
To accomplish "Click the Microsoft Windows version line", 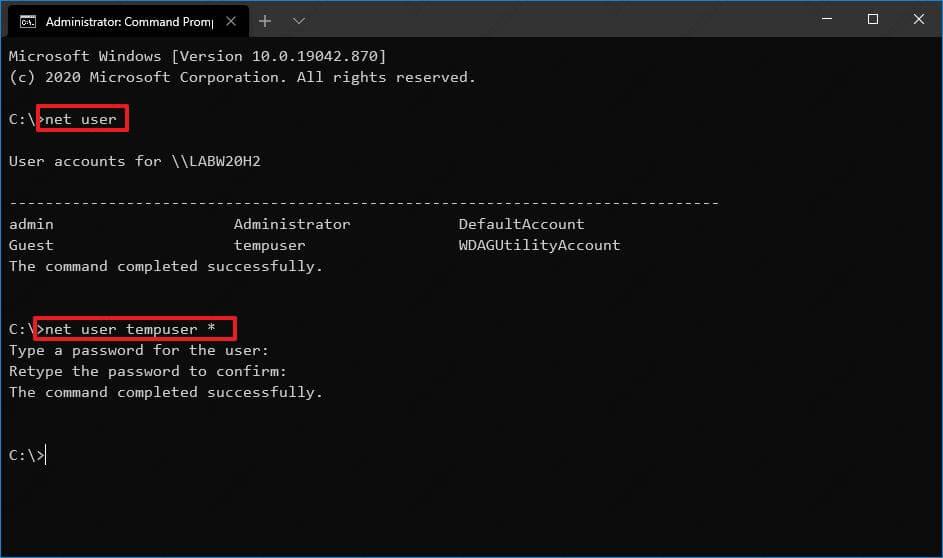I will 197,56.
